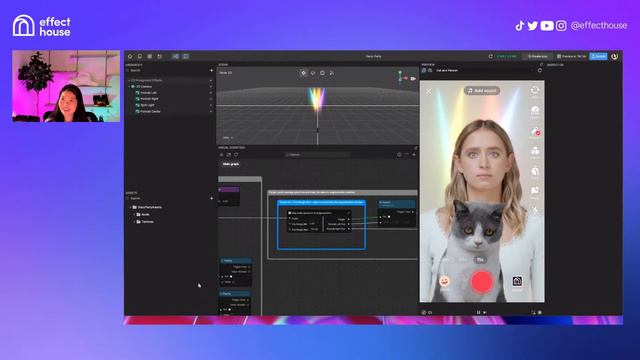This screenshot has height=360, width=640.
Task: Open the scene zoom percentage dropdown
Action: [x=228, y=138]
